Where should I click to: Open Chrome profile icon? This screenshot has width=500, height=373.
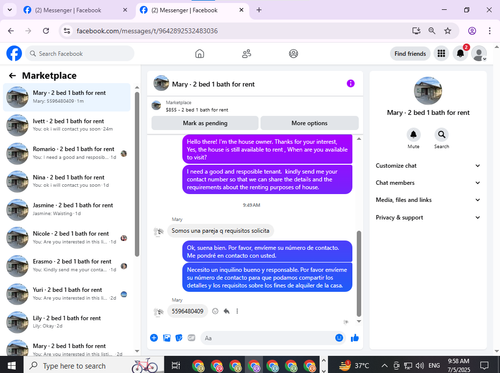pyautogui.click(x=472, y=31)
